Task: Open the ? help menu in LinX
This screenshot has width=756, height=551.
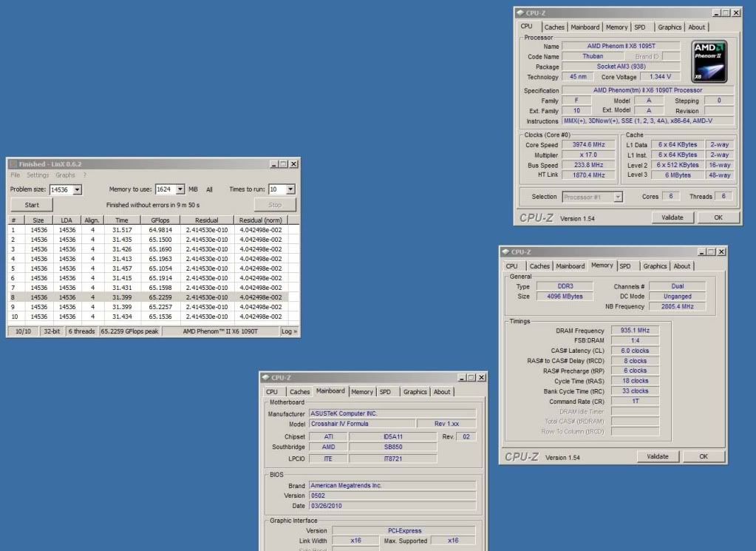Action: [x=85, y=175]
